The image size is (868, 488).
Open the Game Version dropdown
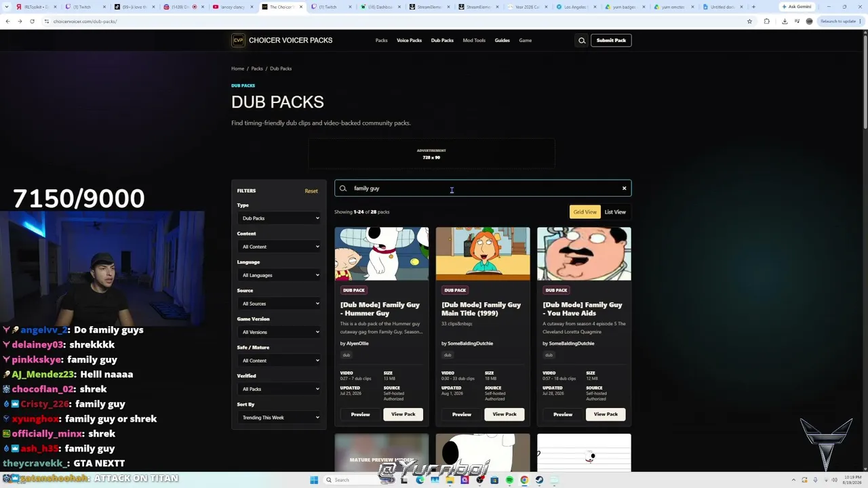point(279,332)
